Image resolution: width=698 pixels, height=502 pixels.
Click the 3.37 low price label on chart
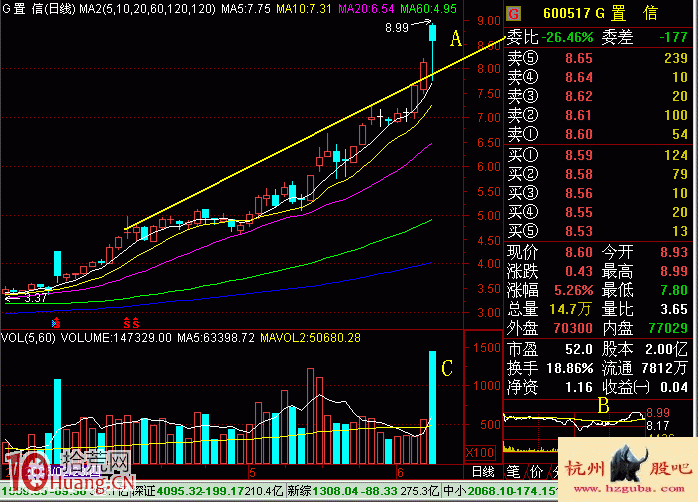tap(36, 298)
